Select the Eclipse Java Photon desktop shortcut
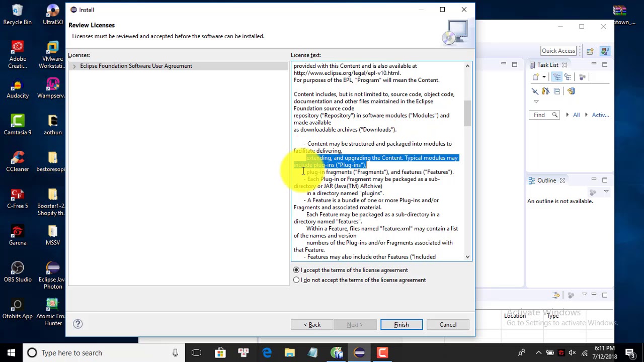This screenshot has width=644, height=362. 52,276
